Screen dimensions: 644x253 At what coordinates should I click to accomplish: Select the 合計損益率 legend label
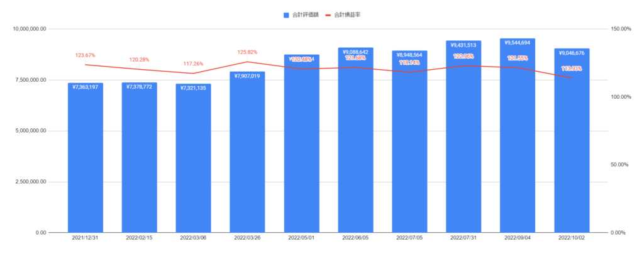point(347,14)
